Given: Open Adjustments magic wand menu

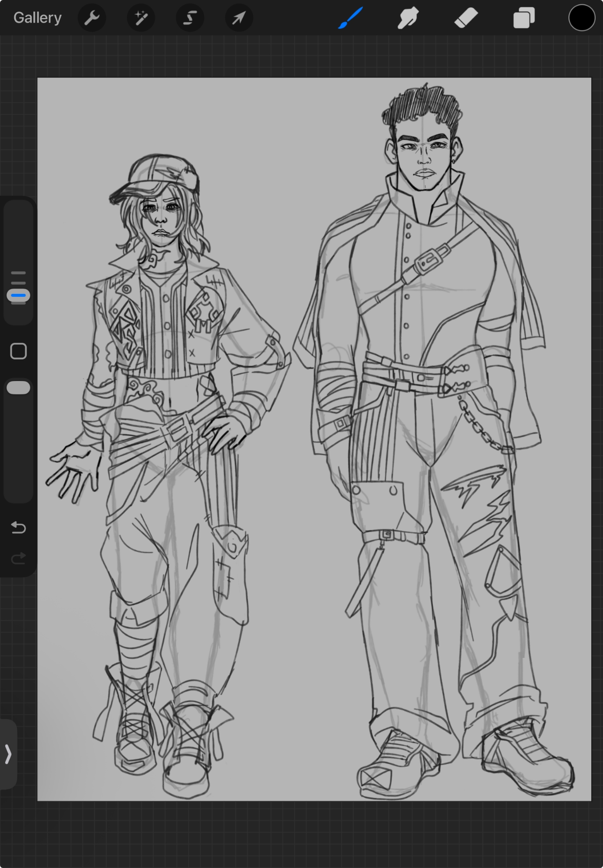Looking at the screenshot, I should (x=141, y=18).
